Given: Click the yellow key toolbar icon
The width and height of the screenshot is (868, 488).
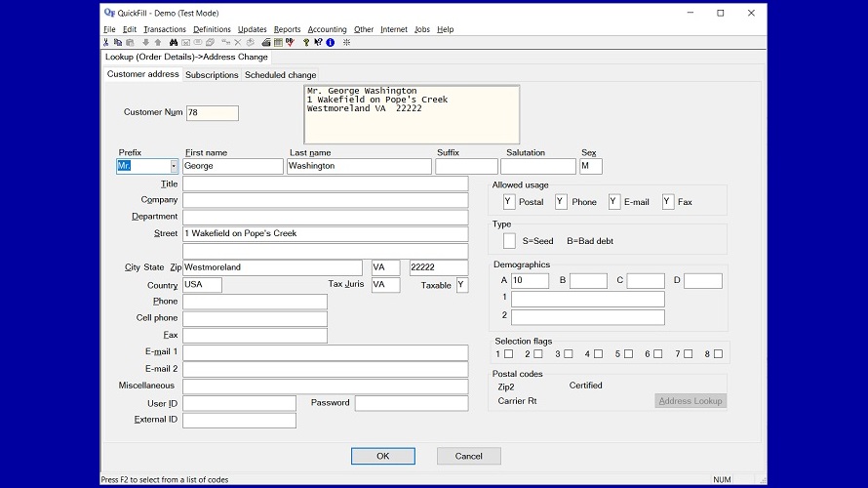Looking at the screenshot, I should pyautogui.click(x=306, y=42).
